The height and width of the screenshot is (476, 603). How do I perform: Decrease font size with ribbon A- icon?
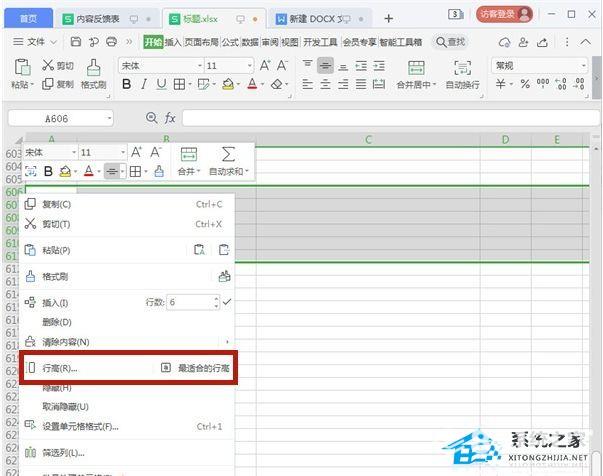(x=282, y=66)
